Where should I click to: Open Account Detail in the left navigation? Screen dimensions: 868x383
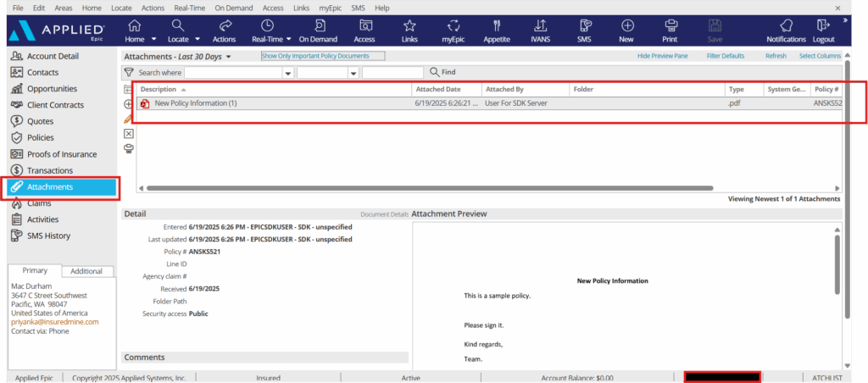point(53,56)
